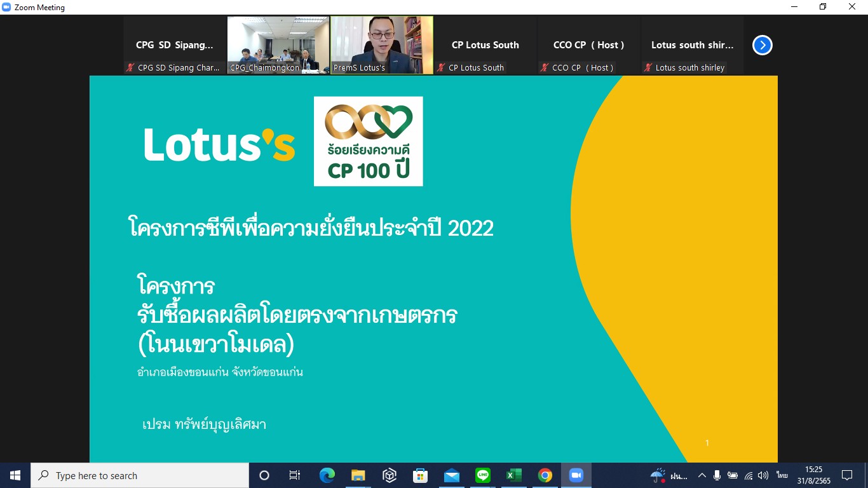Open the Mail app from the taskbar

point(452,475)
